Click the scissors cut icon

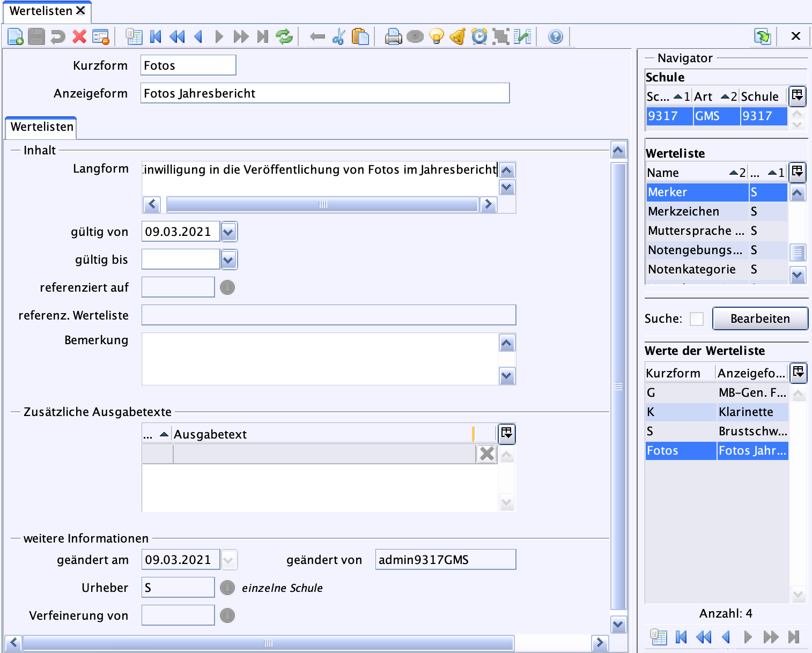coord(338,36)
